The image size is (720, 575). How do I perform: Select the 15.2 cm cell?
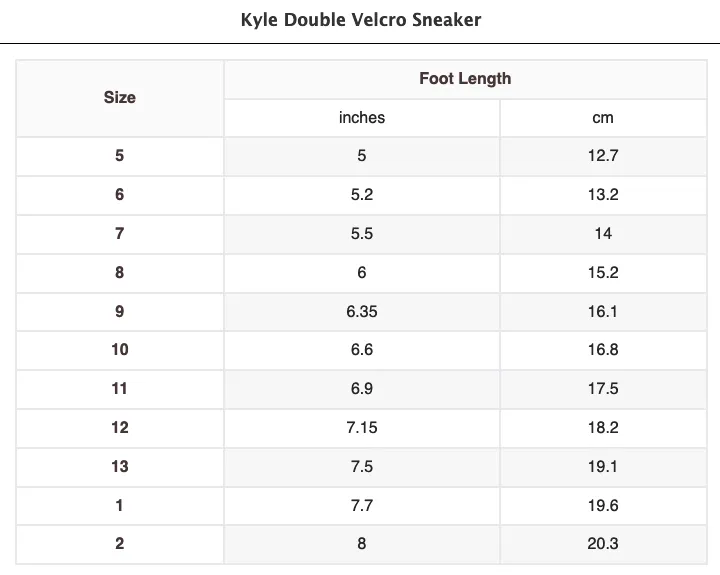pyautogui.click(x=603, y=273)
